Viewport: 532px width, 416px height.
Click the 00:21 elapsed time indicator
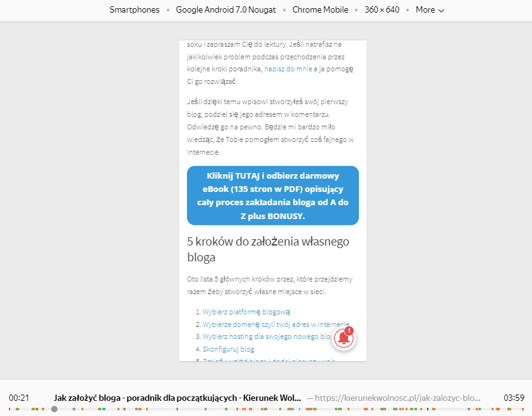(x=20, y=398)
